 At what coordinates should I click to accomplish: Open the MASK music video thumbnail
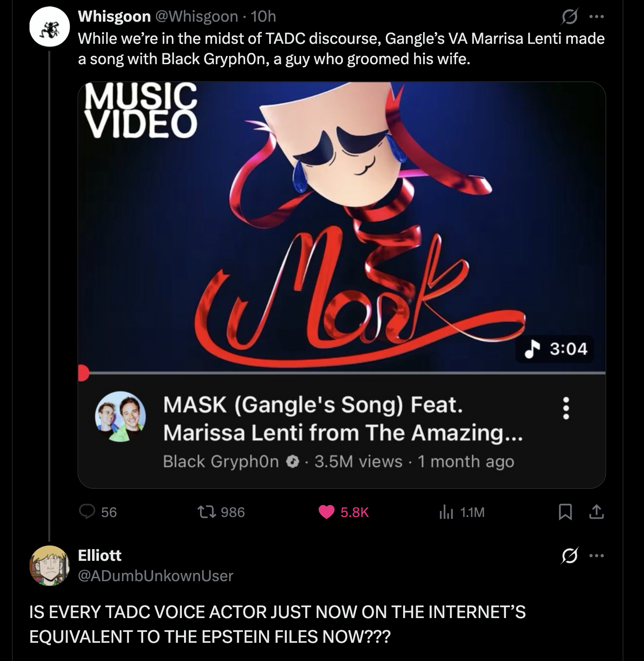tap(342, 226)
